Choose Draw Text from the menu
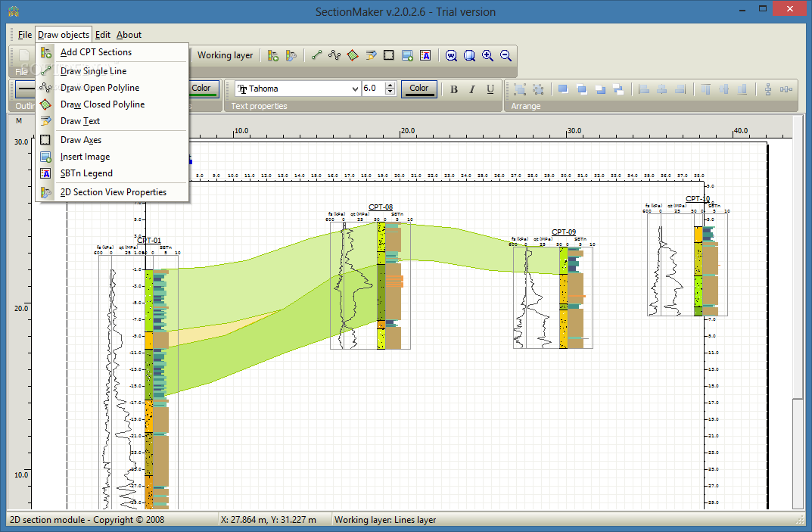Screen dimensions: 812x532 click(112, 120)
